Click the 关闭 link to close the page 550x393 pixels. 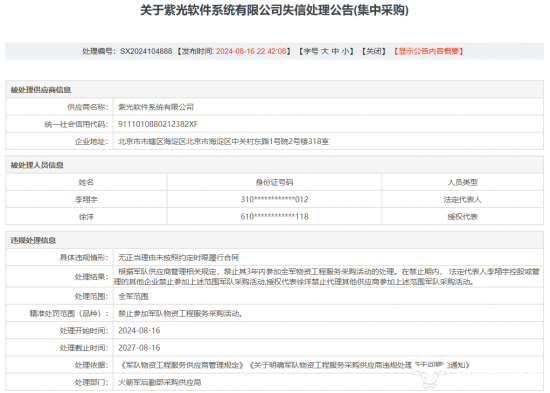tap(374, 51)
